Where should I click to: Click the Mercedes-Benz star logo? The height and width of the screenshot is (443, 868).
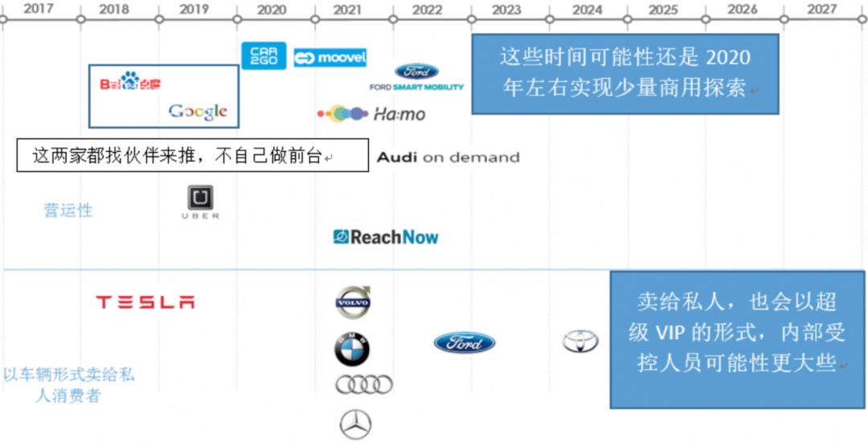coord(355,425)
